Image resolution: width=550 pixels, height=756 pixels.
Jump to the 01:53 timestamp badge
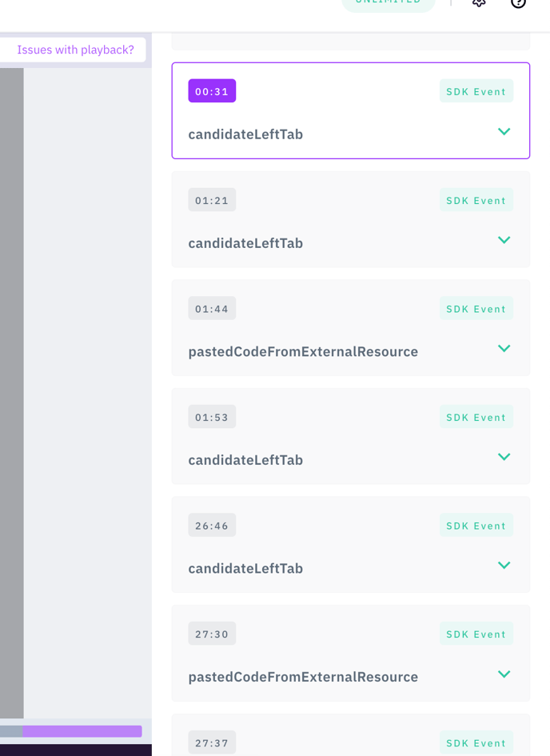pos(212,417)
